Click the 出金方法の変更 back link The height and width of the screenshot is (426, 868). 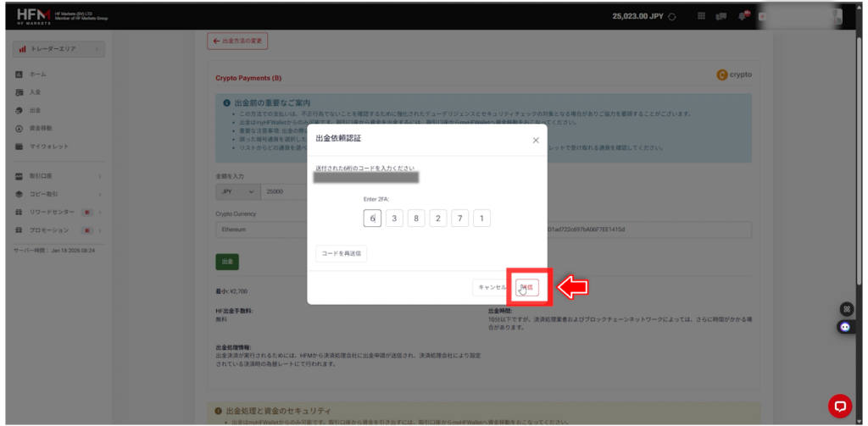point(238,41)
